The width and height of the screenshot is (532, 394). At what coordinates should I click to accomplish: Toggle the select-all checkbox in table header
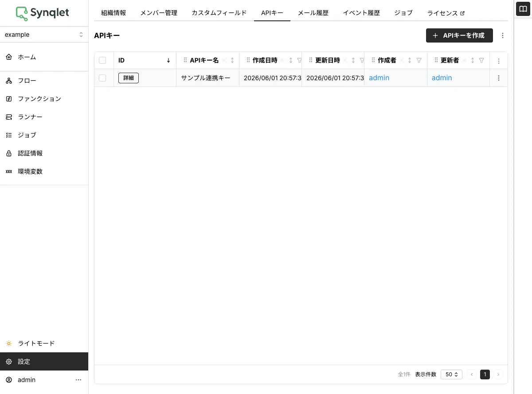(102, 60)
